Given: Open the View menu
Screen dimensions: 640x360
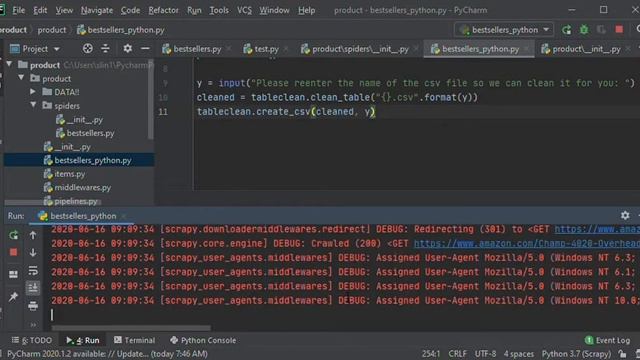Looking at the screenshot, I should [x=64, y=10].
